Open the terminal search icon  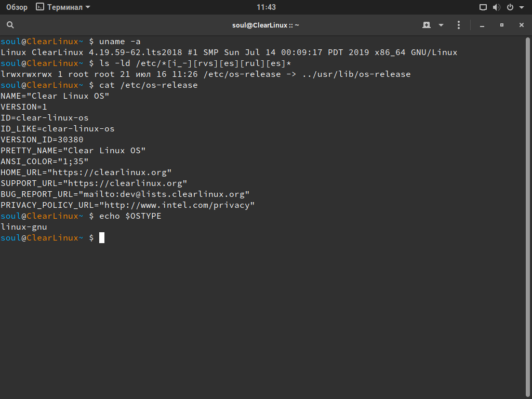click(x=10, y=25)
